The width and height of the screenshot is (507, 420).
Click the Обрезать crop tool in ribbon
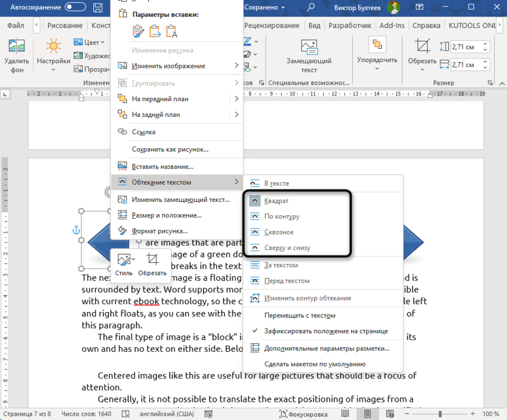tap(422, 55)
